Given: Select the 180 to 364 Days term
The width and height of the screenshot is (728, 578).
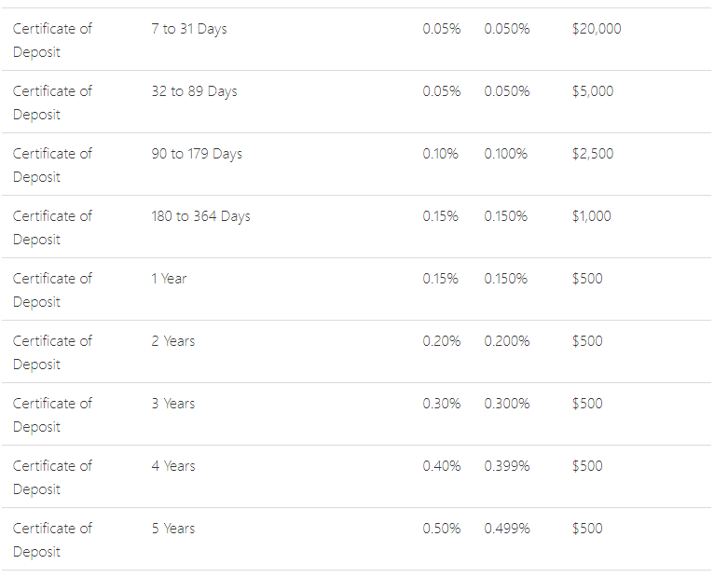Looking at the screenshot, I should click(200, 216).
